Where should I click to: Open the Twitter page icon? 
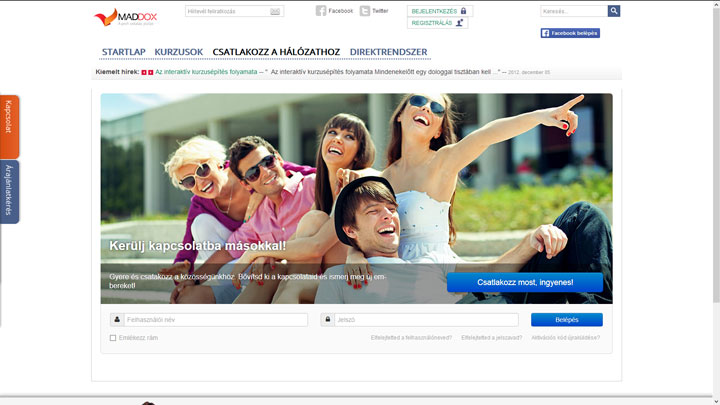(x=365, y=11)
